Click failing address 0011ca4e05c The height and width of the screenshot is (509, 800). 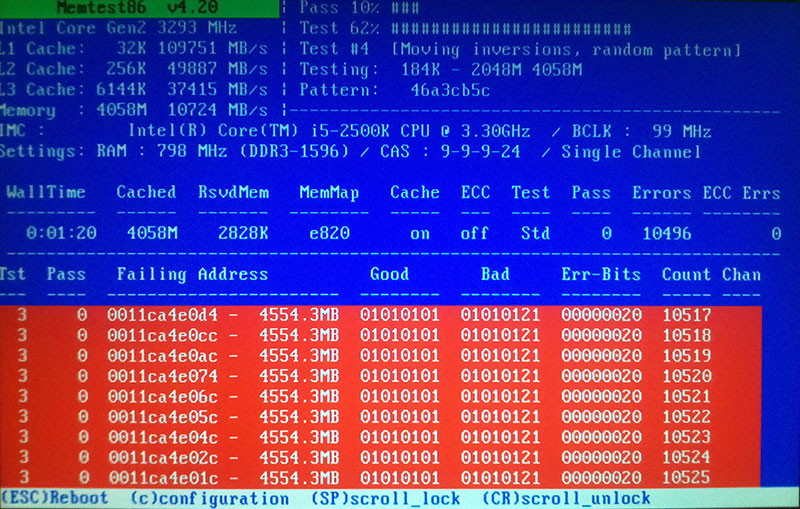(162, 417)
